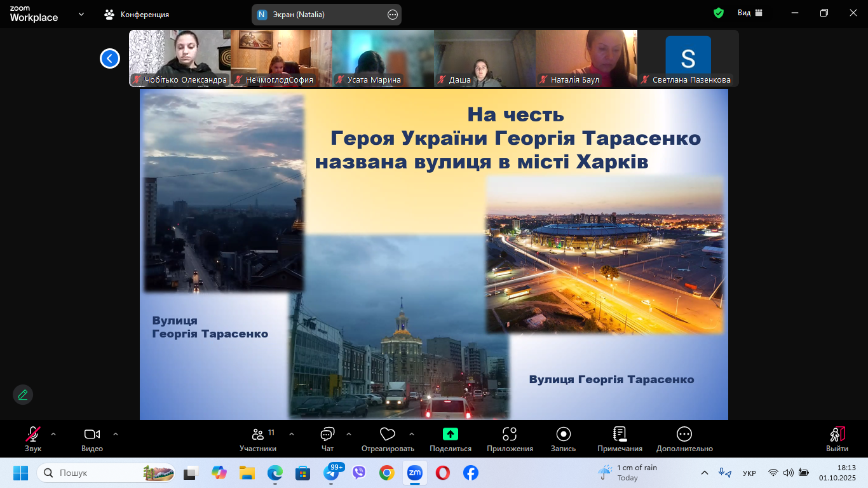Click the green encryption shield icon
Viewport: 868px width, 488px height.
click(x=719, y=13)
